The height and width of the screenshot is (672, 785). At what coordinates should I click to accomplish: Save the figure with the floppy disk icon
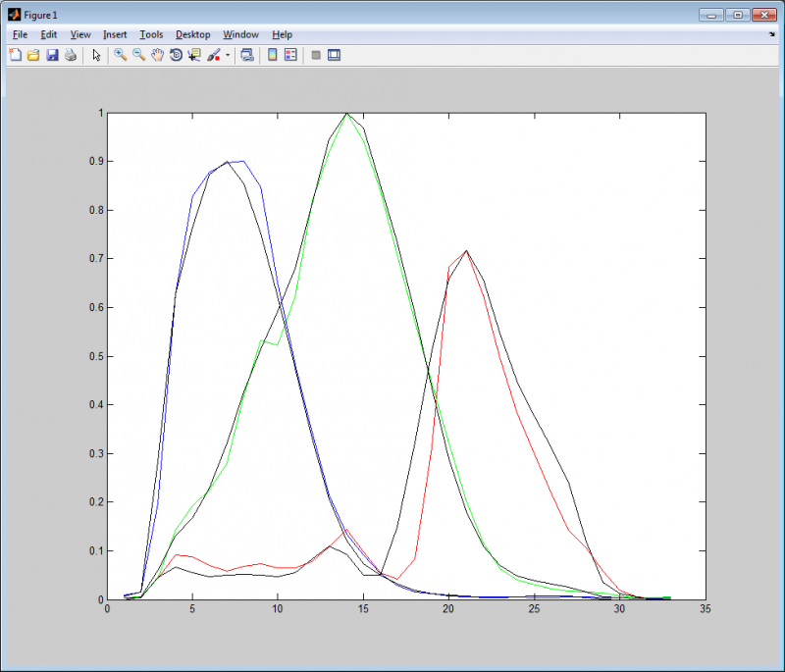pyautogui.click(x=52, y=55)
